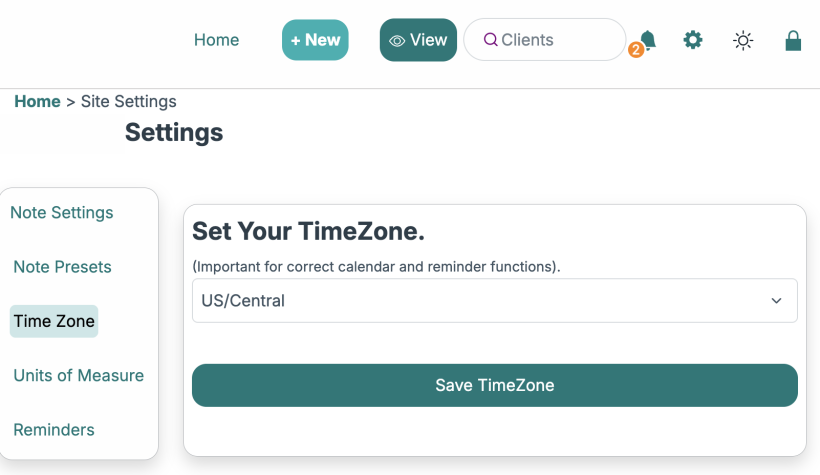
Task: Click the eye icon on View
Action: (397, 41)
